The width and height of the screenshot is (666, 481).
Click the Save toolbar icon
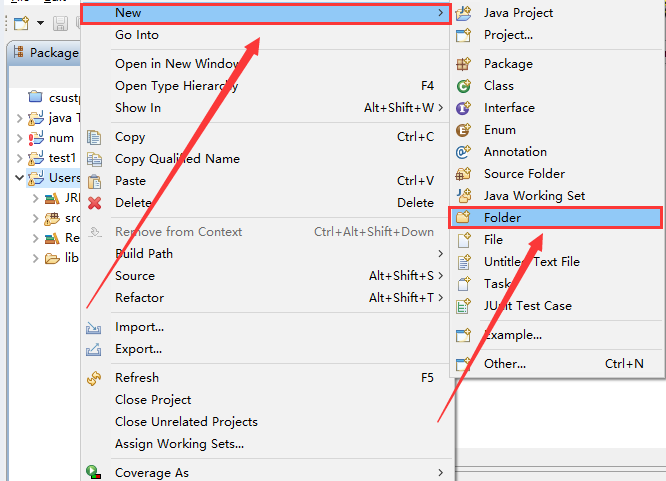[x=60, y=23]
